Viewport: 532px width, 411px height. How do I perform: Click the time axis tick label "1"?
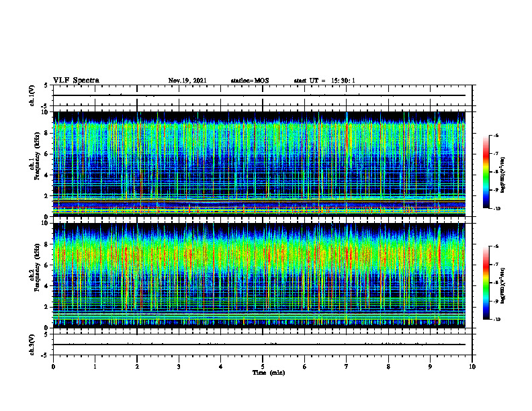95,367
